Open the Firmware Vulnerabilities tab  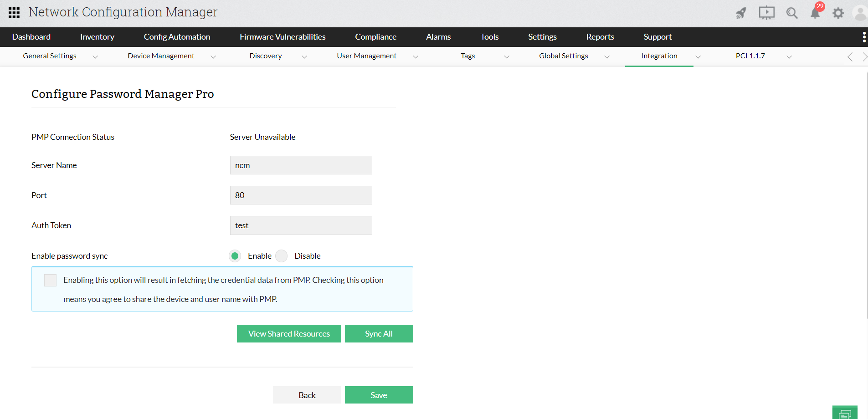click(282, 37)
